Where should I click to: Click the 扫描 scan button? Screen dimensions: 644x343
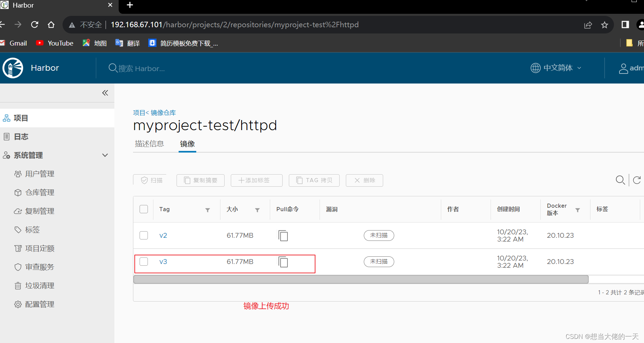tap(150, 180)
